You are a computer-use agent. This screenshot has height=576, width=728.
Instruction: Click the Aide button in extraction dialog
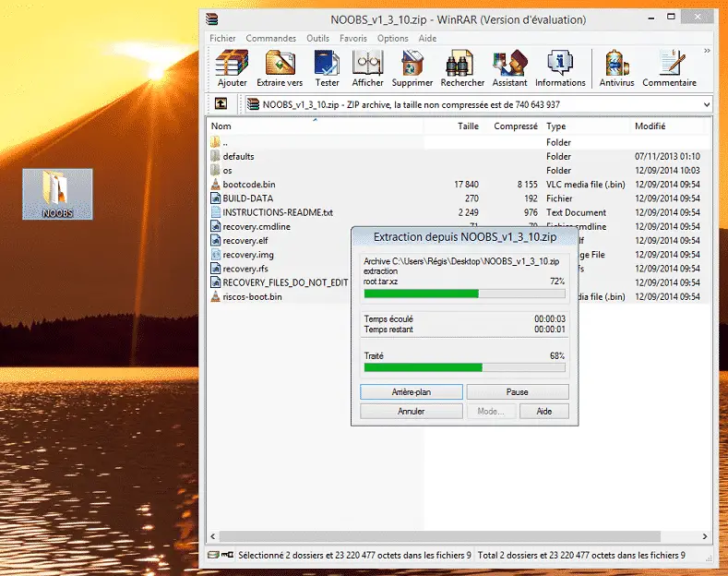[544, 411]
